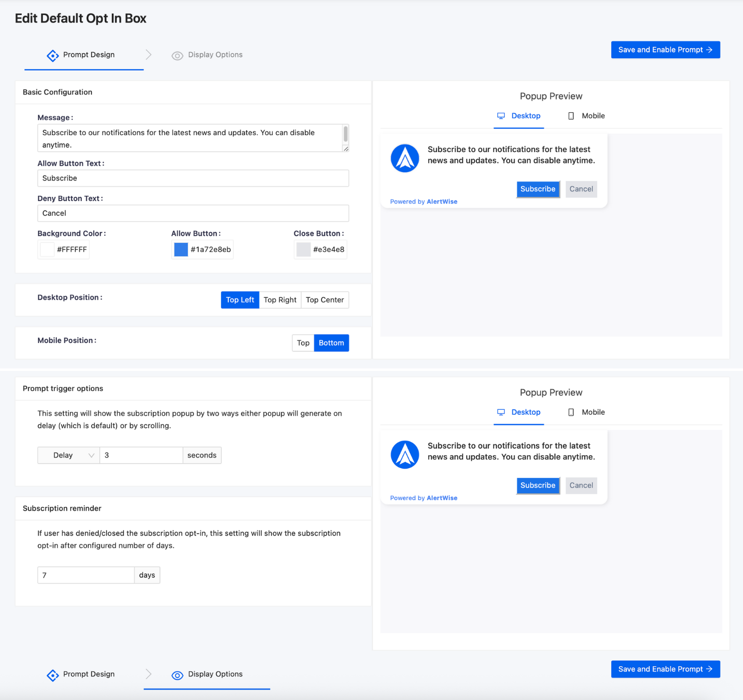
Task: Click the AlertWise logo in lower popup preview
Action: tap(405, 455)
